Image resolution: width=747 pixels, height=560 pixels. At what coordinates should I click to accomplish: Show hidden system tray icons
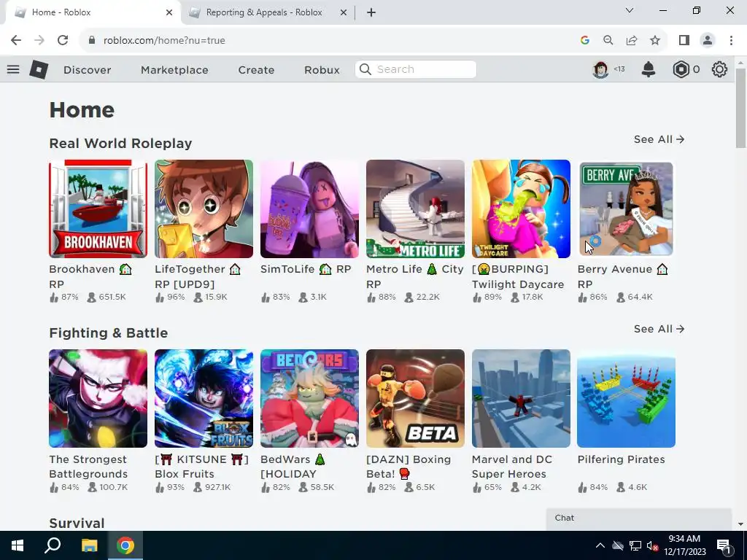click(600, 545)
